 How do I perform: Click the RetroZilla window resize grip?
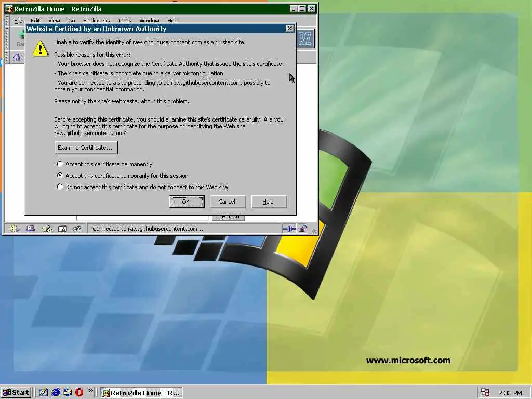(x=313, y=231)
